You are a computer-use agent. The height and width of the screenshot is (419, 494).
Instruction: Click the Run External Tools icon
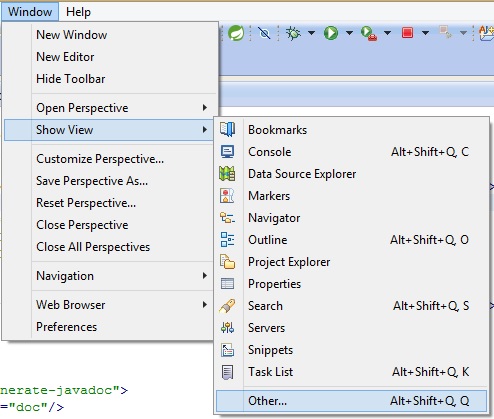pyautogui.click(x=369, y=33)
